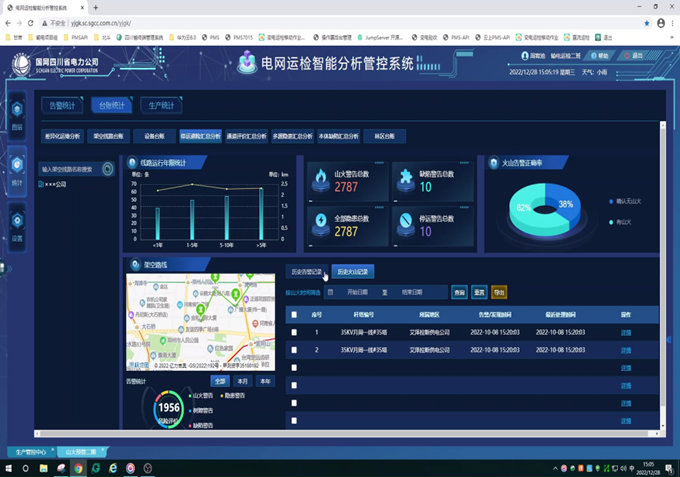This screenshot has width=680, height=477.
Task: Click the 山火警告总数 flame icon
Action: 321,180
